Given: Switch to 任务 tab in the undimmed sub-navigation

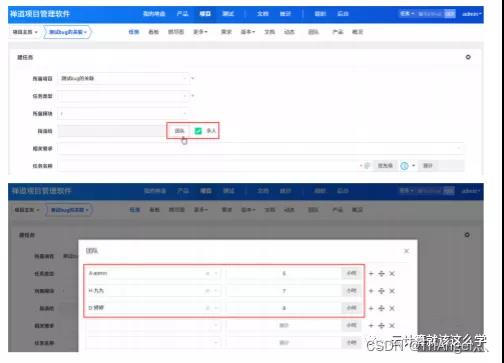Looking at the screenshot, I should 134,32.
